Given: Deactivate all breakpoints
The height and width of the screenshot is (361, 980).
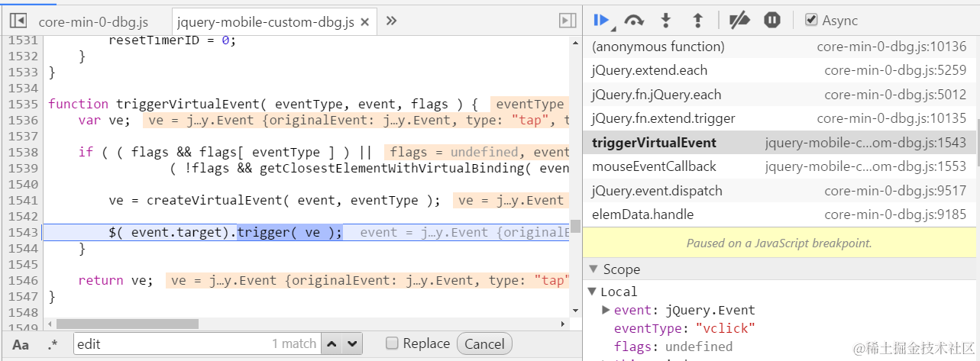Looking at the screenshot, I should coord(739,21).
